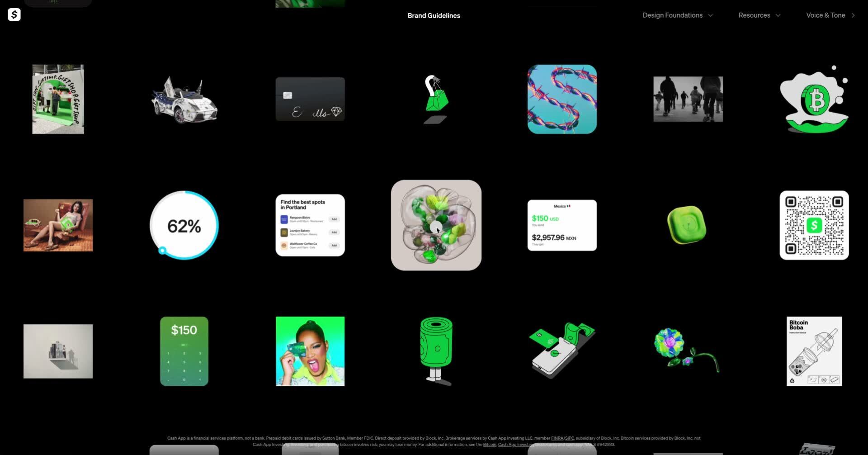Image resolution: width=868 pixels, height=455 pixels.
Task: Select the iridescent 3D flower artwork
Action: [687, 351]
